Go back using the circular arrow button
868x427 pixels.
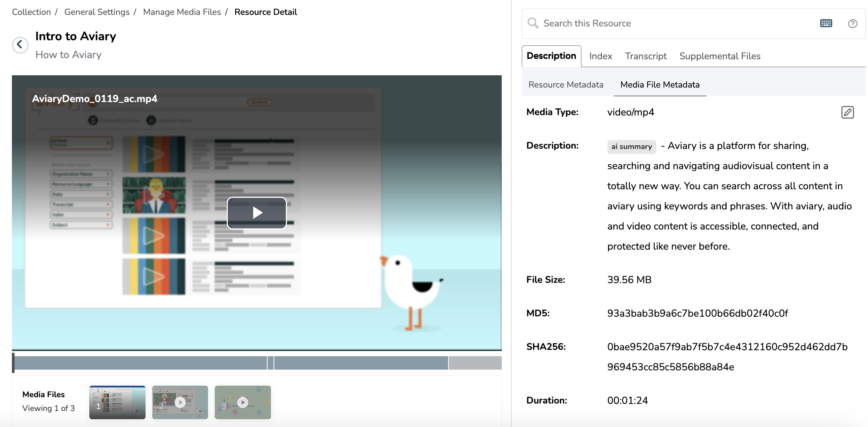[20, 45]
